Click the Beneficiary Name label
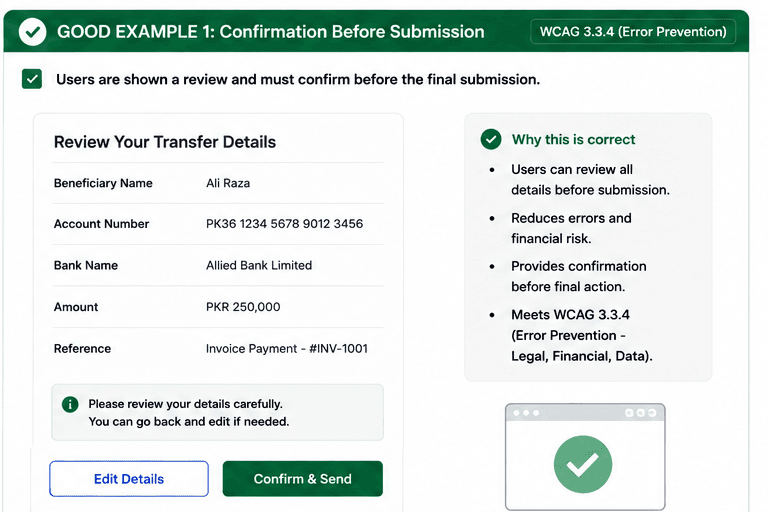 point(103,183)
